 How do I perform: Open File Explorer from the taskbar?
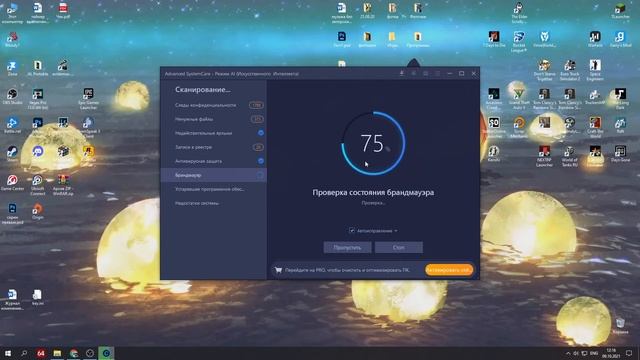pyautogui.click(x=57, y=353)
